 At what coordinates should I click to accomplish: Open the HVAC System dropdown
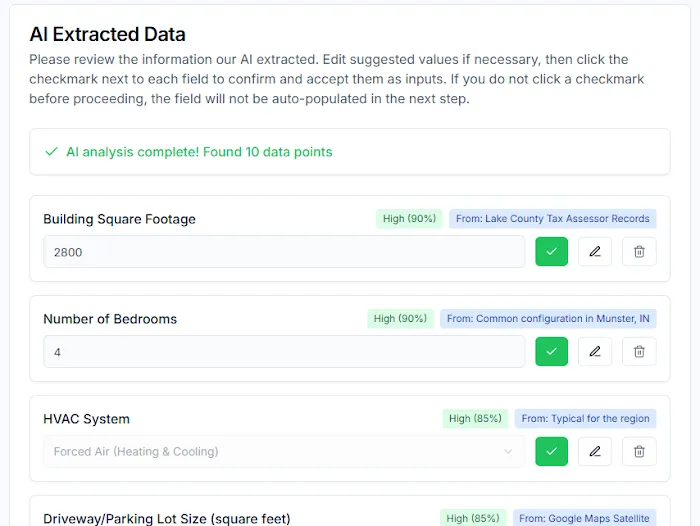click(x=284, y=451)
